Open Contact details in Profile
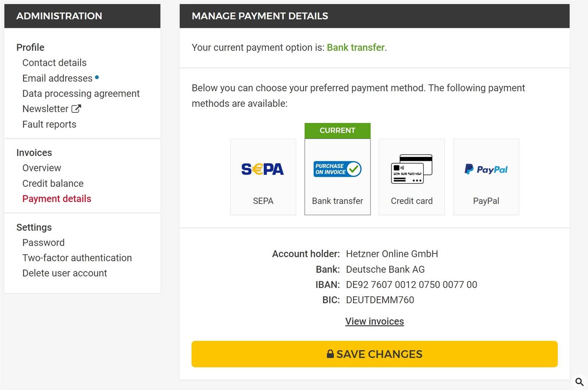The height and width of the screenshot is (390, 588). pyautogui.click(x=54, y=63)
